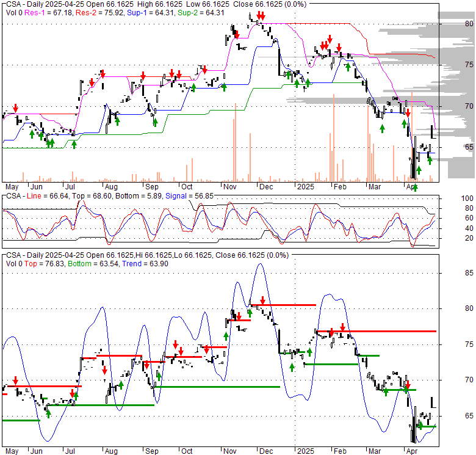The image size is (476, 455).
Task: Click the Line = 66.64 oscillator label
Action: (48, 196)
